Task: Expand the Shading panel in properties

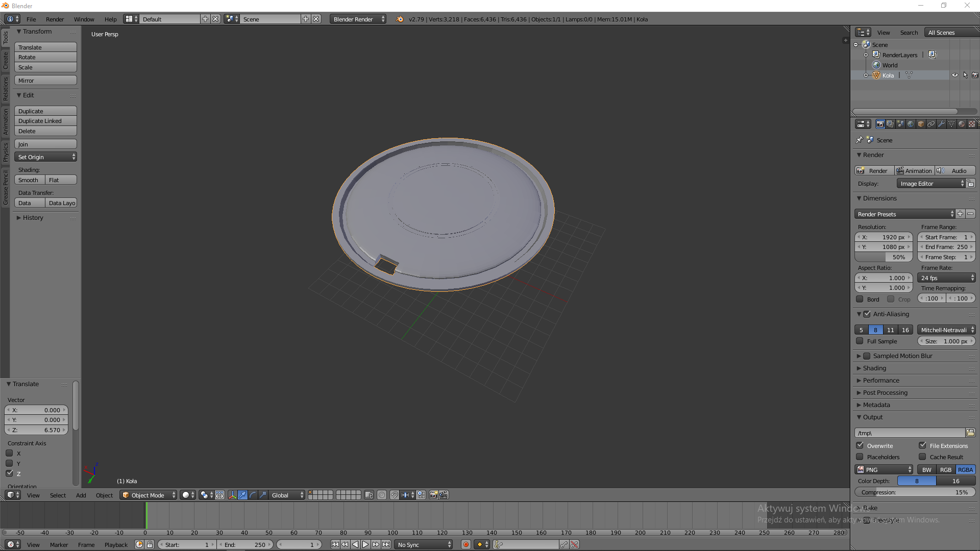Action: [874, 368]
